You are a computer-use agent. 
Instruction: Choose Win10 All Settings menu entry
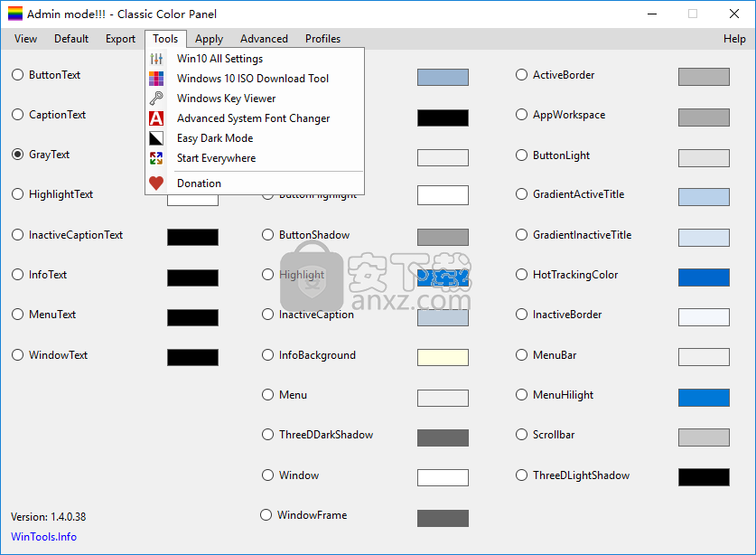click(255, 59)
